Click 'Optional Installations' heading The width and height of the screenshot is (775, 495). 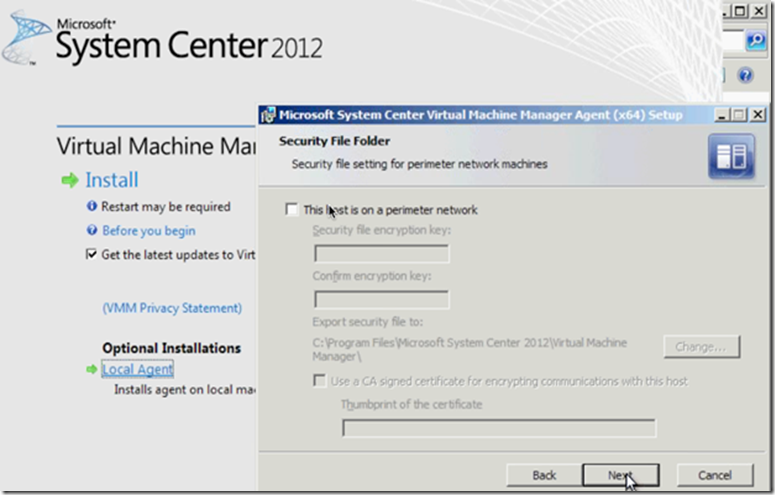point(172,348)
